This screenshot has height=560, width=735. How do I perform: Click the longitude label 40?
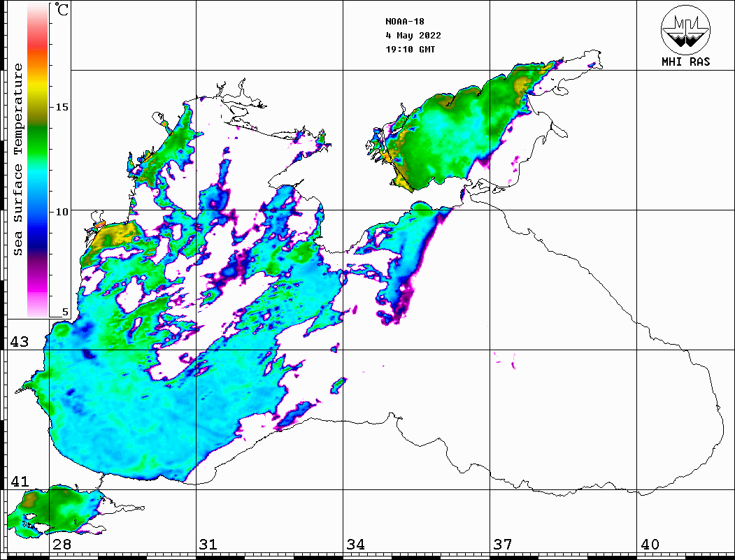coord(649,545)
